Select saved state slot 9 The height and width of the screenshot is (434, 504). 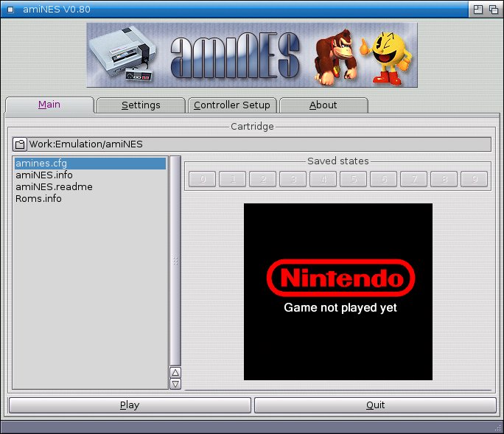[475, 179]
